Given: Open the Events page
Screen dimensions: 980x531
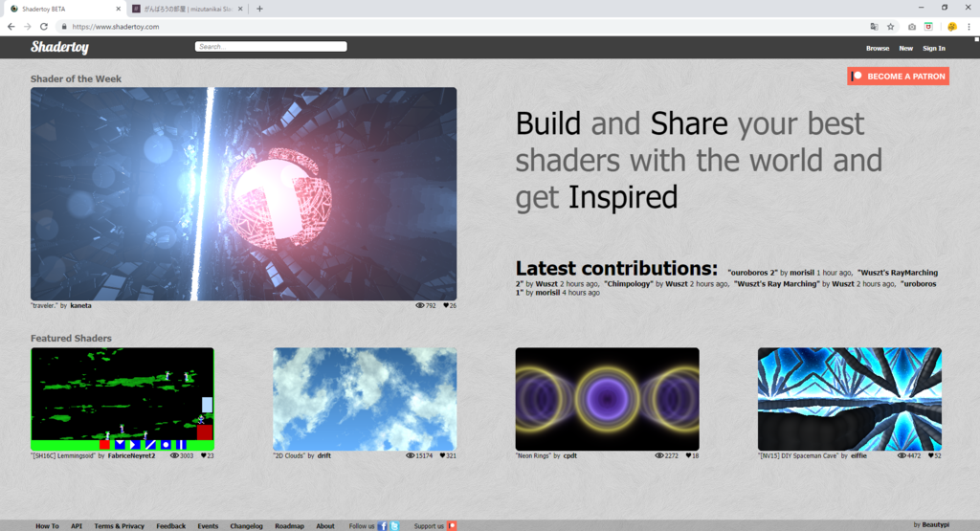Looking at the screenshot, I should point(208,526).
